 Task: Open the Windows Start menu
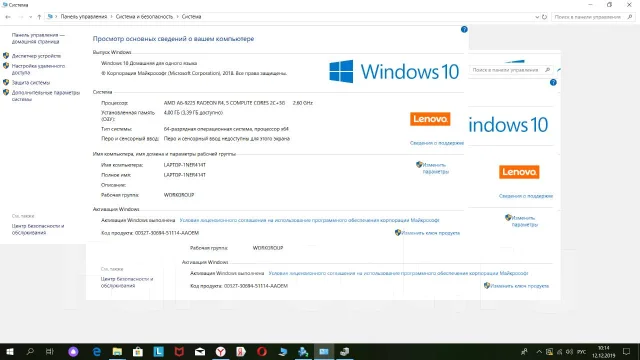pos(9,351)
